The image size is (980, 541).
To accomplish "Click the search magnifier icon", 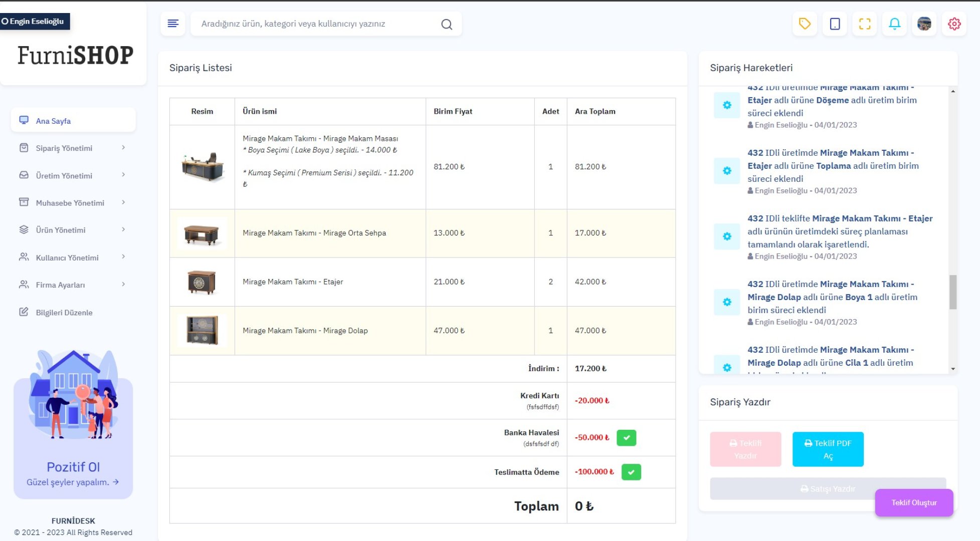I will (446, 24).
